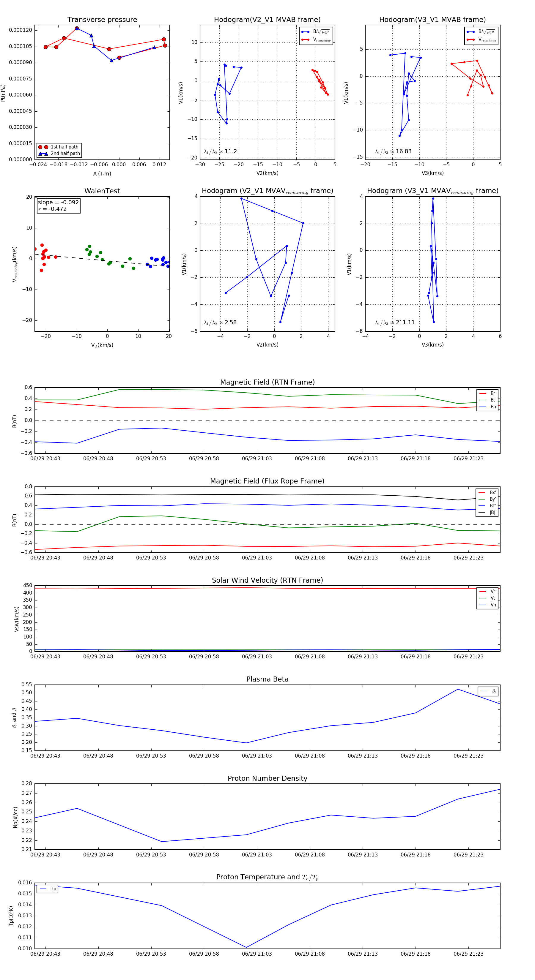Click the '|B|' legend entry
The width and height of the screenshot is (535, 980).
click(x=487, y=513)
